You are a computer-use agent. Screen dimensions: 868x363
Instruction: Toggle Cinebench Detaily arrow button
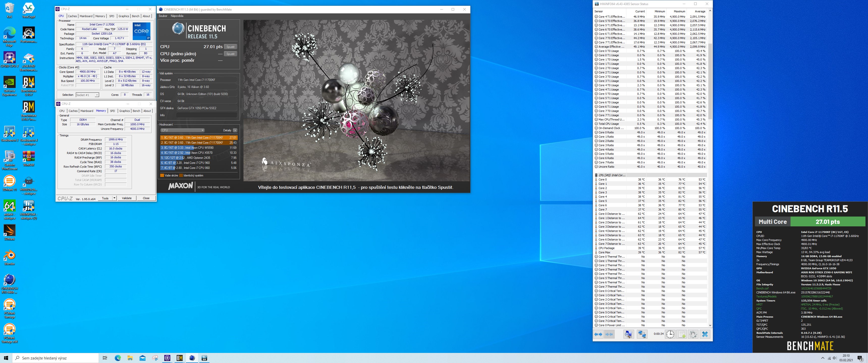[x=235, y=130]
